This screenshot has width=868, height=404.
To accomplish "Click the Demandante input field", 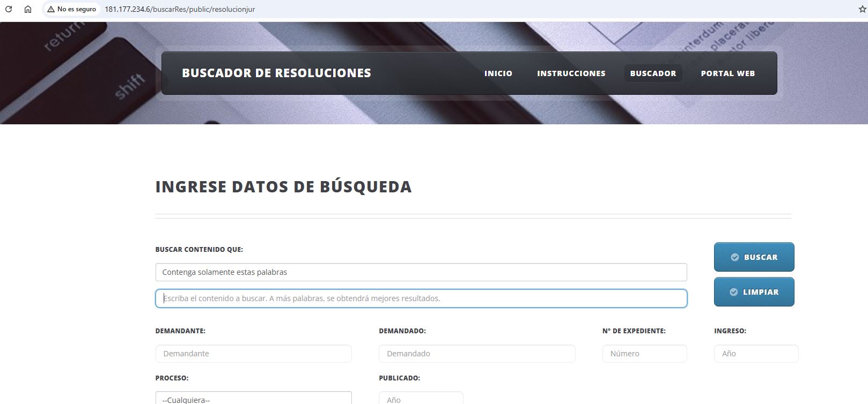I will [253, 354].
